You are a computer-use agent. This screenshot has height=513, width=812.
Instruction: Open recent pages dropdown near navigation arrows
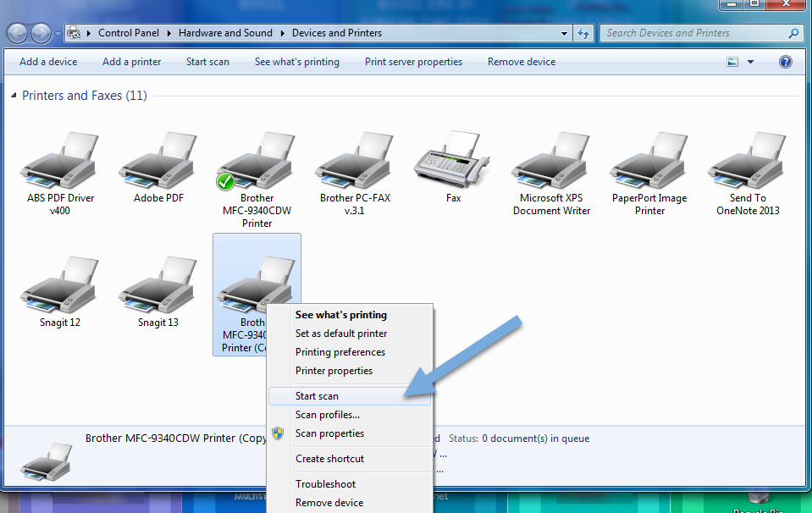[58, 34]
